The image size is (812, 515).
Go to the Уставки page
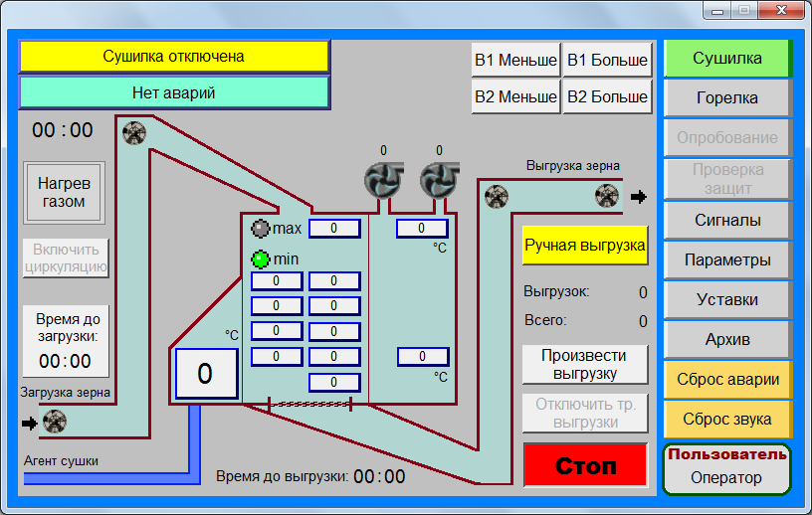(x=727, y=299)
